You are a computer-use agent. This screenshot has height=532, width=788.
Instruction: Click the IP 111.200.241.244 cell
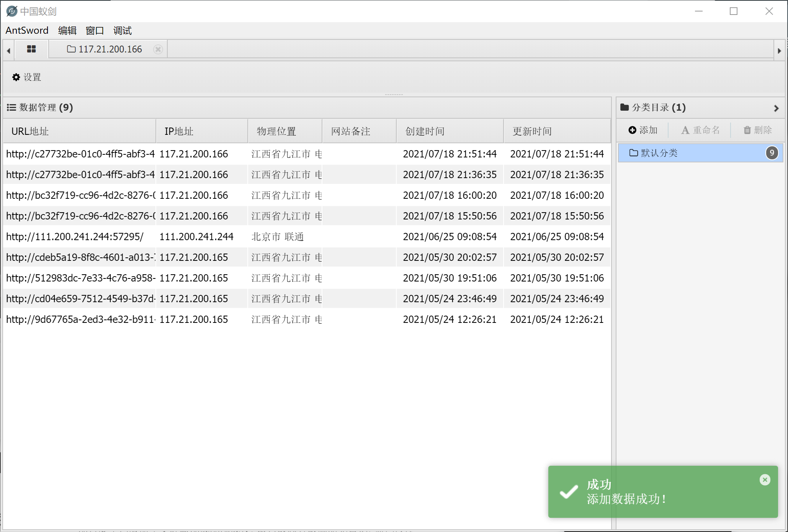196,237
